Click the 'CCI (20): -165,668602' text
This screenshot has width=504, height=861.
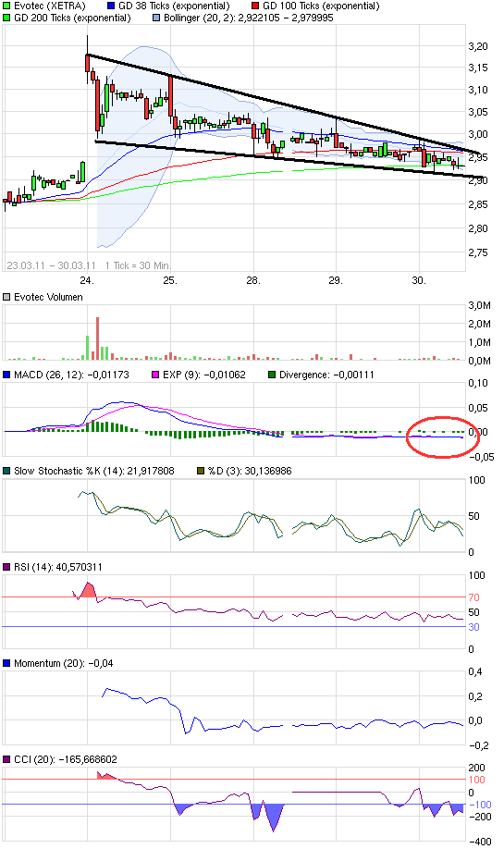66,759
